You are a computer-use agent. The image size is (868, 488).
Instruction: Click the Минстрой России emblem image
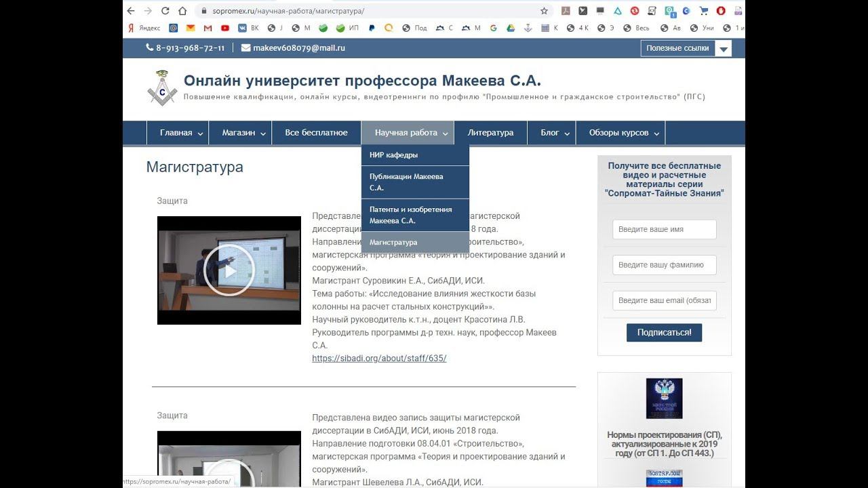point(665,399)
